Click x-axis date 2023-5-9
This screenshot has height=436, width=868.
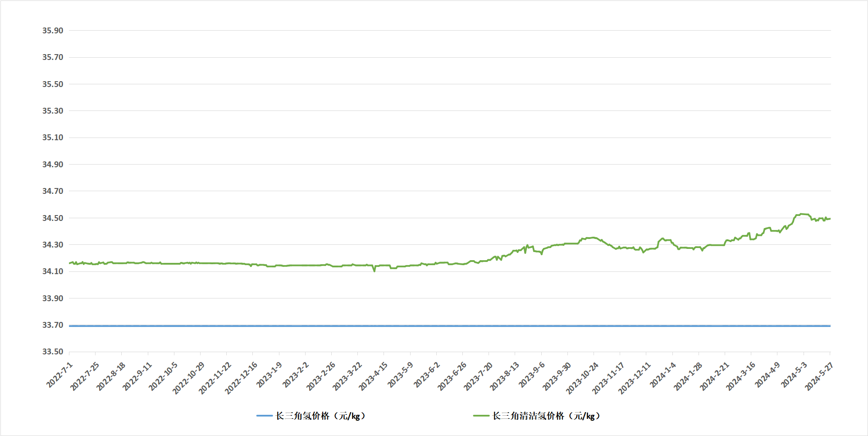click(x=400, y=375)
